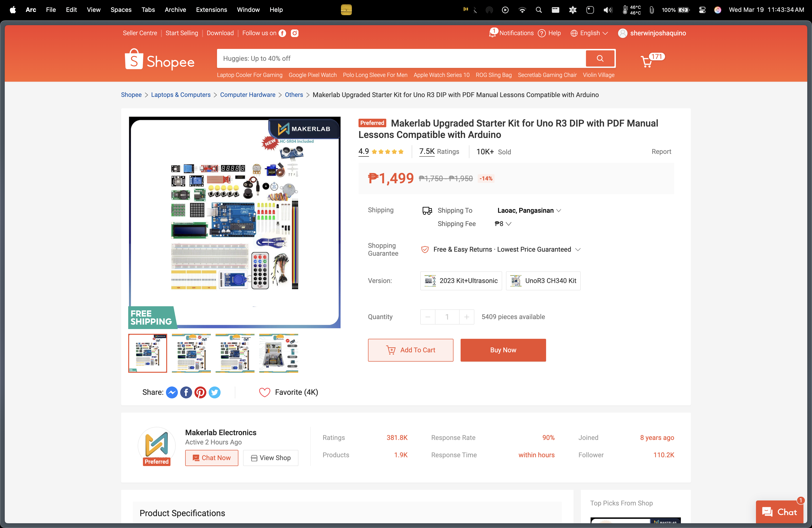812x528 pixels.
Task: Click the Start Selling link
Action: (182, 33)
